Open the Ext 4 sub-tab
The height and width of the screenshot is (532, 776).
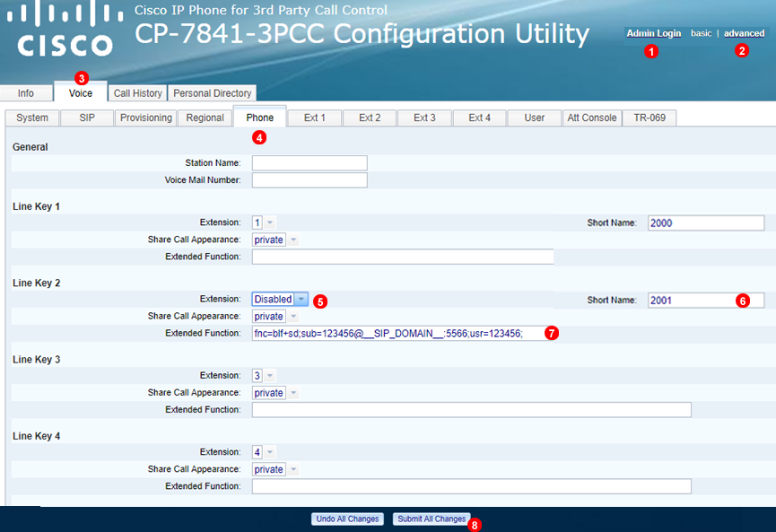click(x=480, y=118)
